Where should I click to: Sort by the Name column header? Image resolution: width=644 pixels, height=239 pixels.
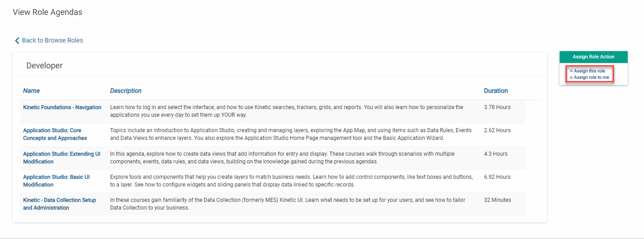pos(31,91)
